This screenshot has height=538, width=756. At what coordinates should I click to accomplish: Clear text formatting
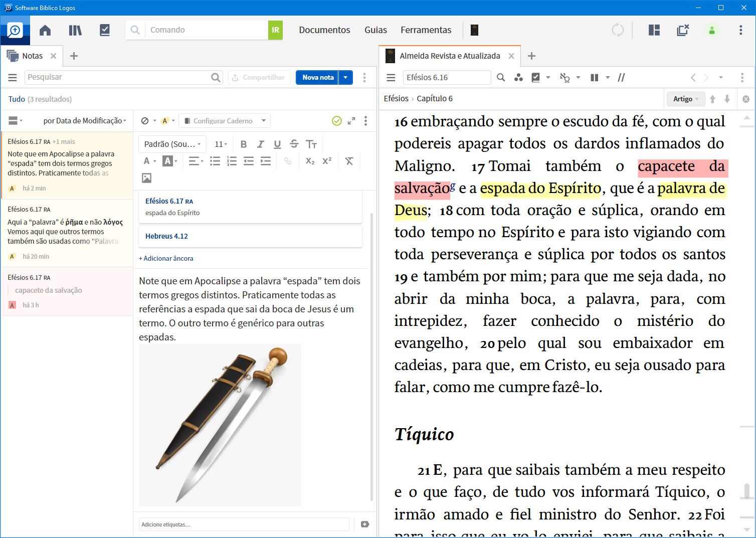point(349,161)
